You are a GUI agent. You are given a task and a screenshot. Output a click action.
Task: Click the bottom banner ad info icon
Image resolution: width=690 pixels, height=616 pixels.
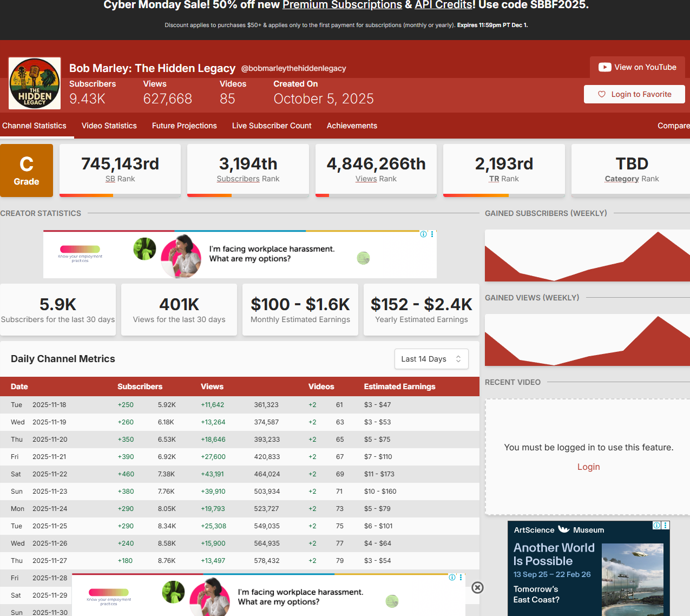(452, 578)
